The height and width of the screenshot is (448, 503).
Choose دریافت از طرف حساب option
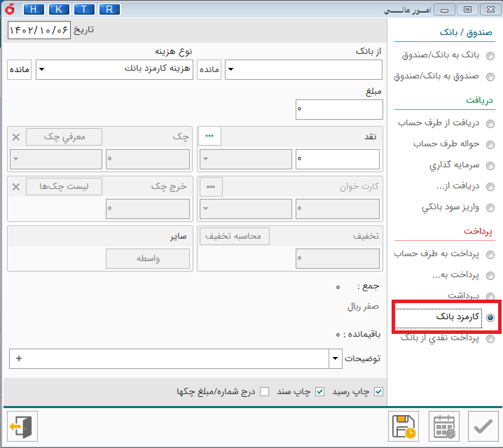click(490, 124)
